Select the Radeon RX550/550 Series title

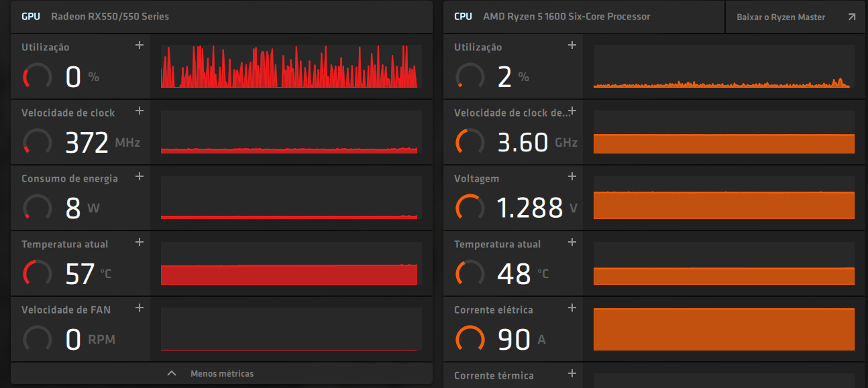(x=110, y=16)
